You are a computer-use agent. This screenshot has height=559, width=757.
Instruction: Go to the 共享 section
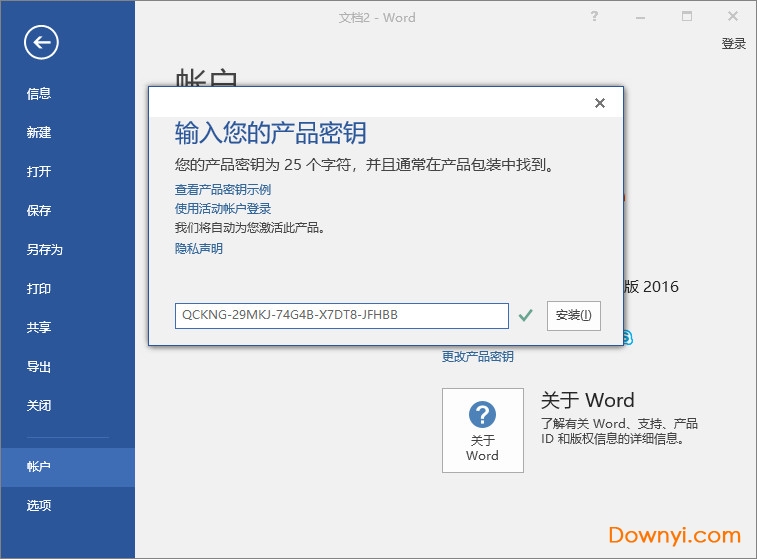[39, 328]
